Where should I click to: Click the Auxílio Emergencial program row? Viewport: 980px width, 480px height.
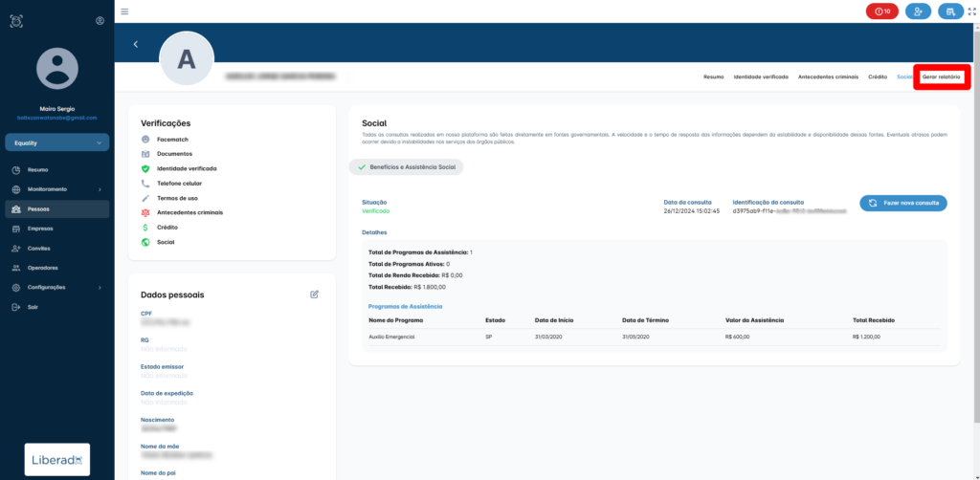point(655,338)
